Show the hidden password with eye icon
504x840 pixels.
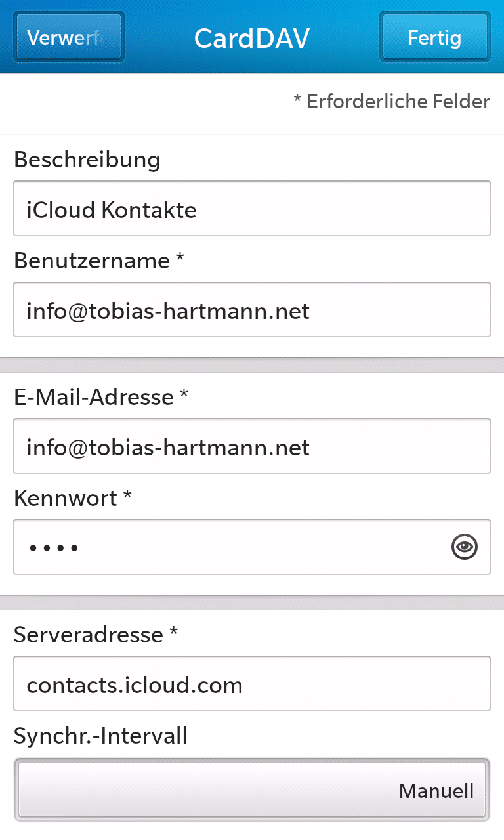(x=465, y=546)
